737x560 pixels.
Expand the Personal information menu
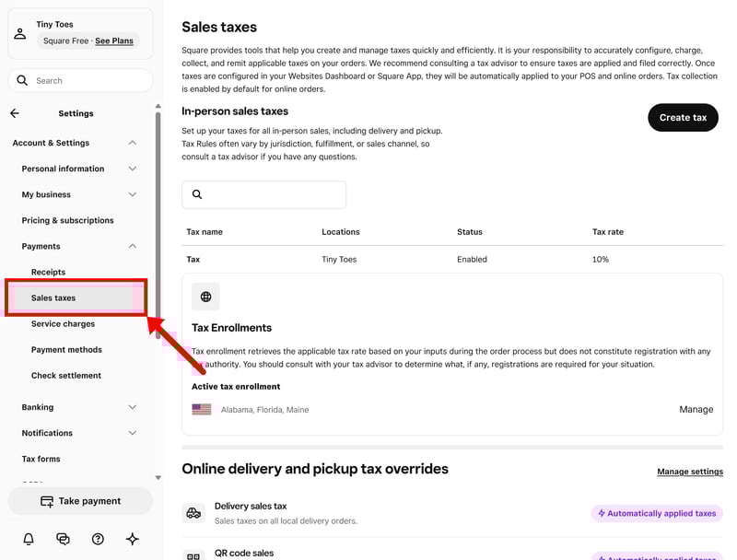tap(132, 169)
